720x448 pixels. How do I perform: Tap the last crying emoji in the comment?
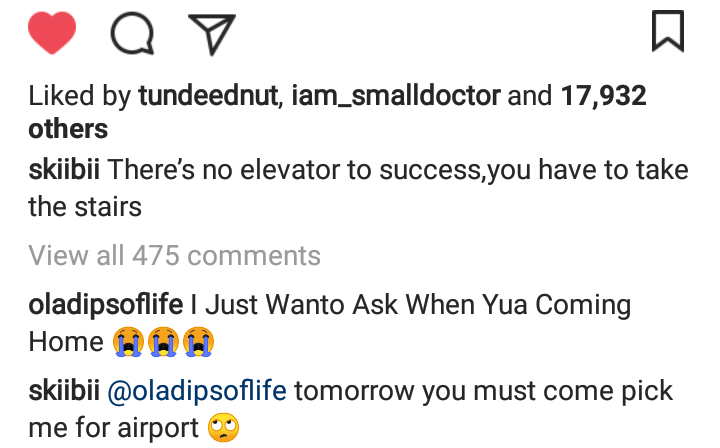(x=200, y=343)
